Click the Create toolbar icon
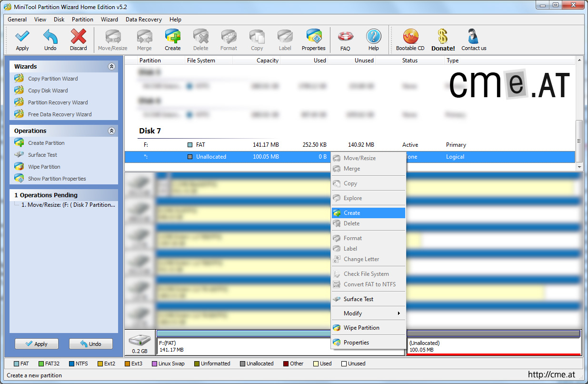The width and height of the screenshot is (588, 384). [173, 37]
